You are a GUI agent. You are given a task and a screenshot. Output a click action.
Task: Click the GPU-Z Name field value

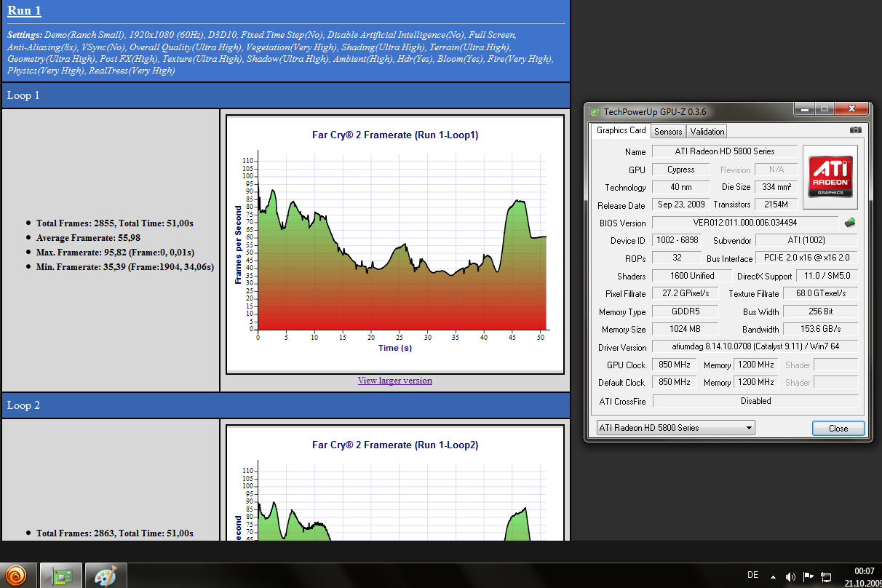click(725, 151)
